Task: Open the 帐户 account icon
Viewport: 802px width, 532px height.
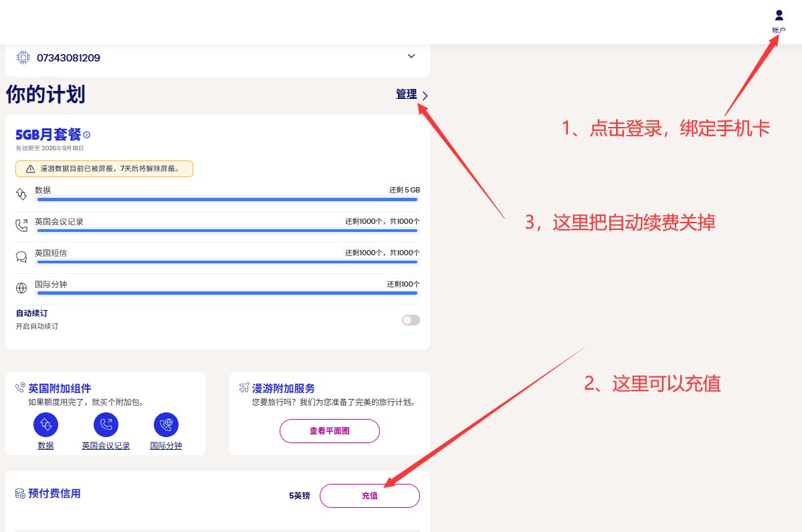Action: tap(779, 21)
